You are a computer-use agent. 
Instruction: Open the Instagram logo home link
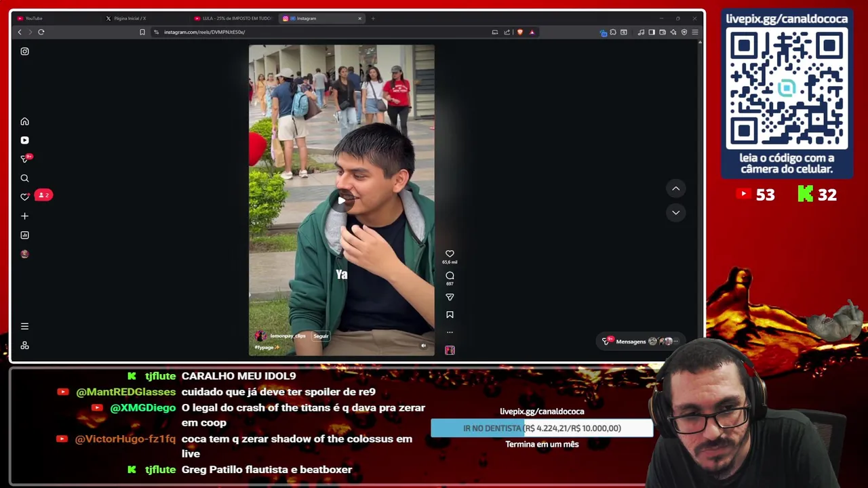point(24,52)
